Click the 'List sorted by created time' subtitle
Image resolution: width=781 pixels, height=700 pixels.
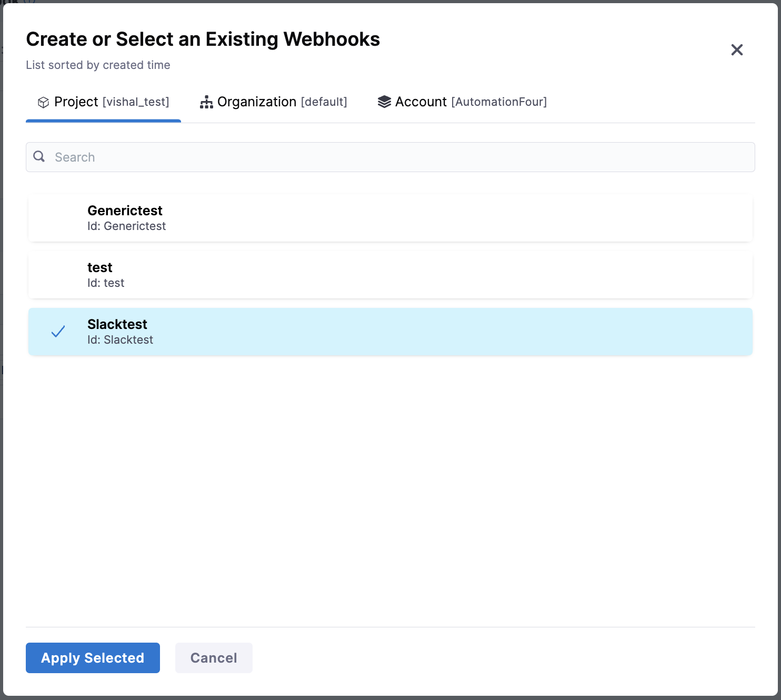coord(98,65)
